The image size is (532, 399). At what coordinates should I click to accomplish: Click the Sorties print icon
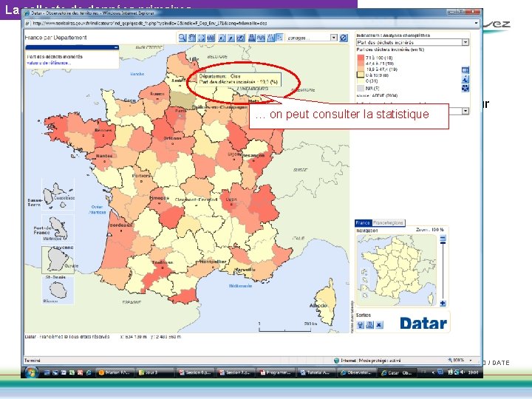pyautogui.click(x=370, y=324)
